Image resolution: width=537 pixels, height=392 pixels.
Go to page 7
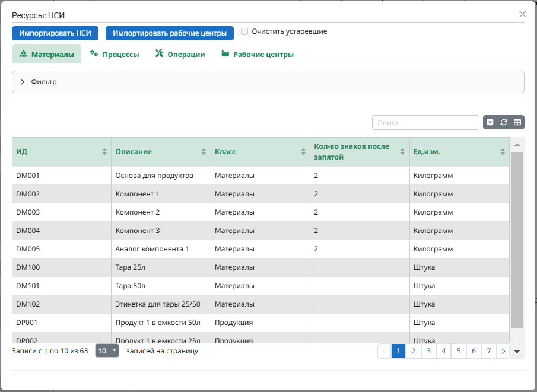(489, 351)
